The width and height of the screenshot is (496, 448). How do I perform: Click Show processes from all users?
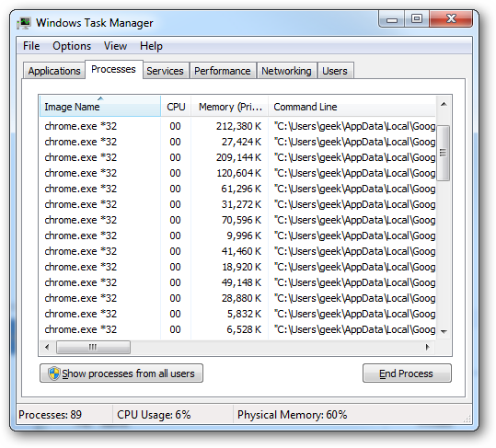point(121,373)
